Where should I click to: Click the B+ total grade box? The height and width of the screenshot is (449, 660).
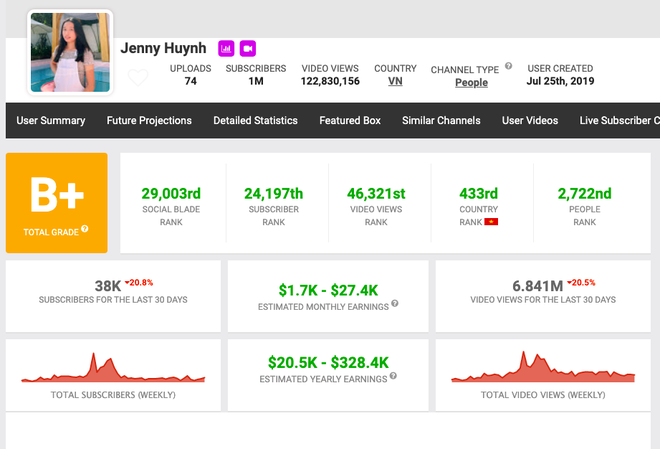pyautogui.click(x=57, y=203)
